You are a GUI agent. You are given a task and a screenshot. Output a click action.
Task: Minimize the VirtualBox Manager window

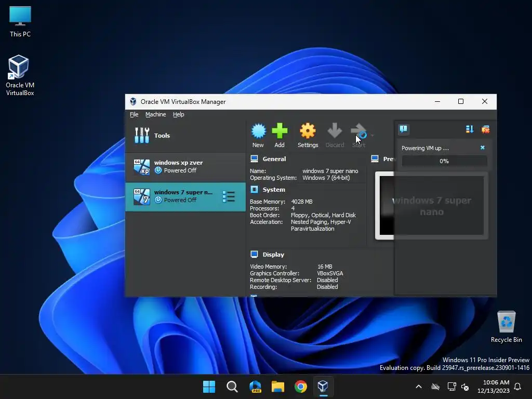click(x=437, y=101)
